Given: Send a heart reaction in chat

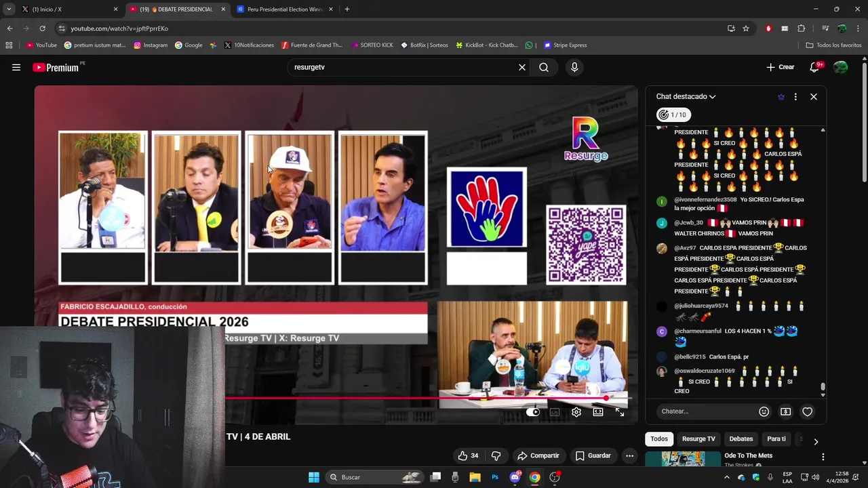Looking at the screenshot, I should coord(808,411).
